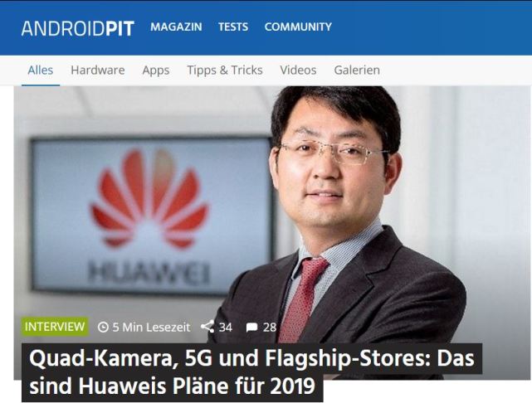Screen dimensions: 532x403
Task: Open the TESTS menu
Action: pyautogui.click(x=233, y=27)
